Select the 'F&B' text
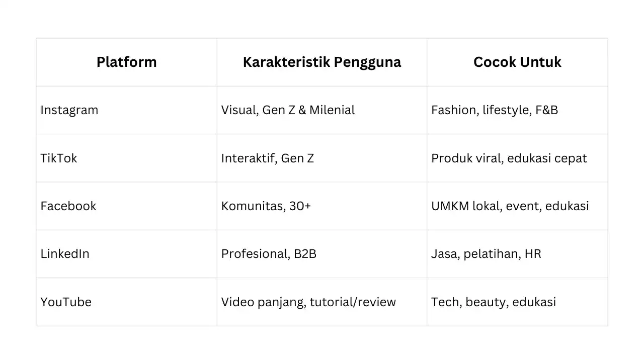This screenshot has width=644, height=362. click(547, 110)
